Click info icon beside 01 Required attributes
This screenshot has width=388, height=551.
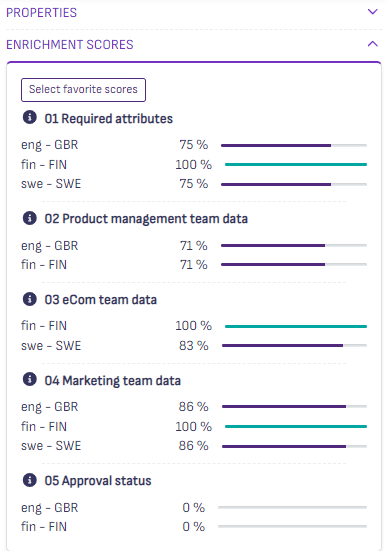click(30, 117)
